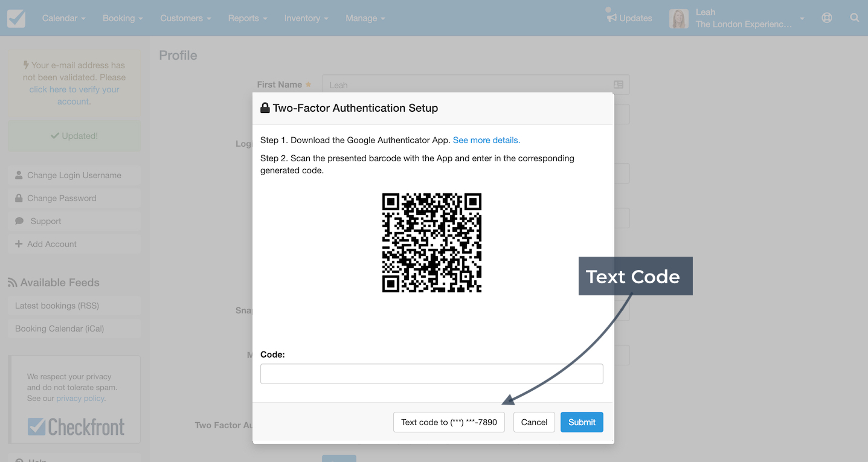Click the Checkfront checkmark logo in the navbar
Screen dimensions: 868x462
click(16, 18)
